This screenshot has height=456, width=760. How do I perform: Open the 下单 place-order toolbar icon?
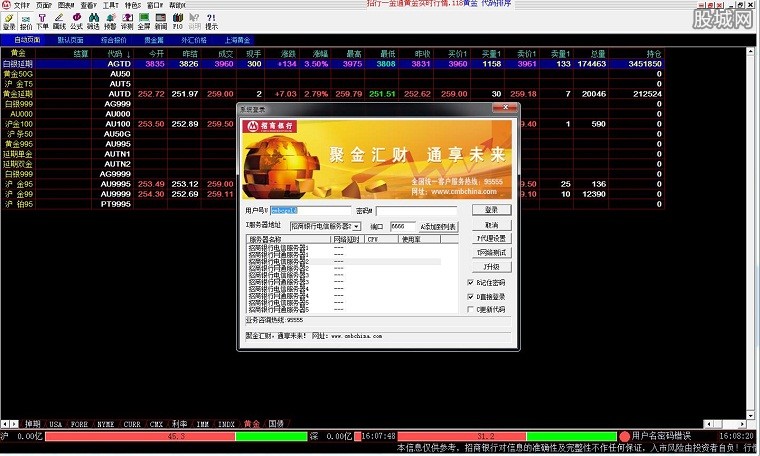[x=43, y=21]
